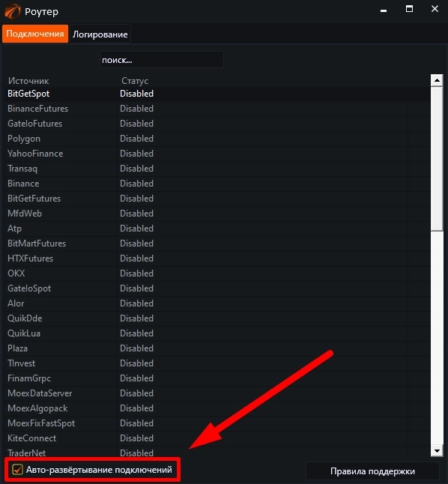Open Правила поддержки button
Image resolution: width=448 pixels, height=484 pixels.
coord(372,471)
